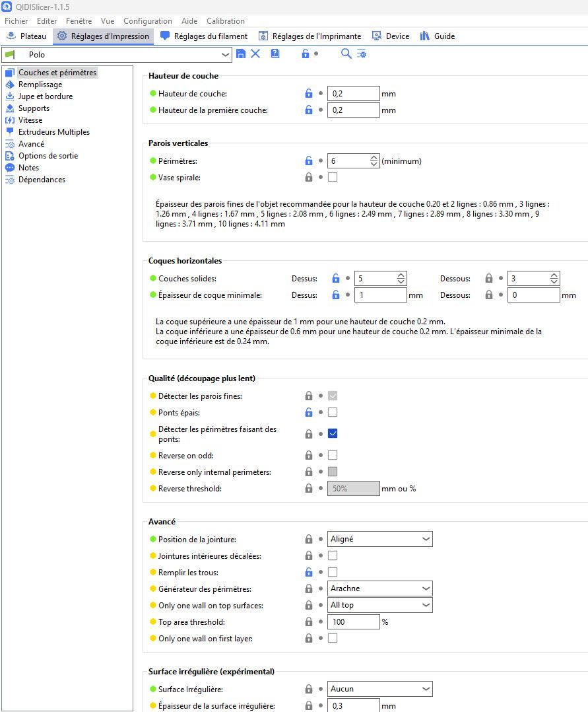Open Only one wall on top surfaces dropdown
The height and width of the screenshot is (712, 588).
pos(379,605)
